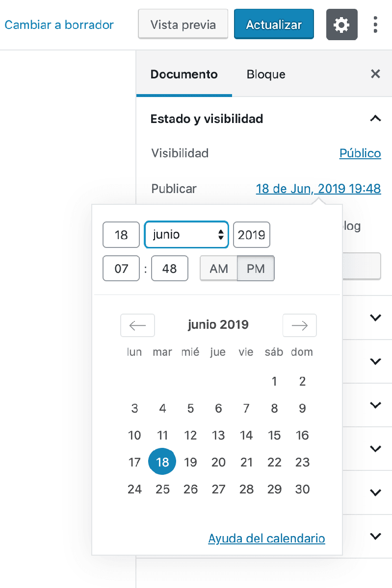Close the settings sidebar with X
Screen dimensions: 392x588
tap(375, 74)
